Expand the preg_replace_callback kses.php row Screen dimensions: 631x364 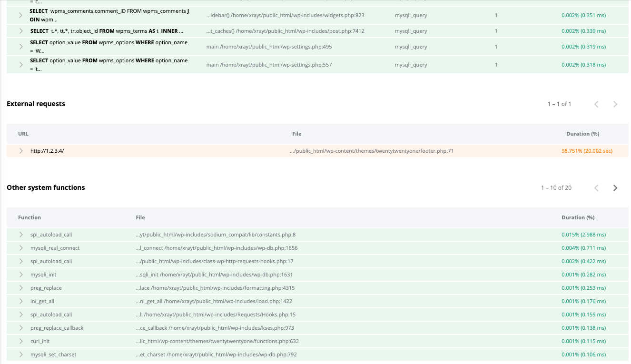(20, 328)
